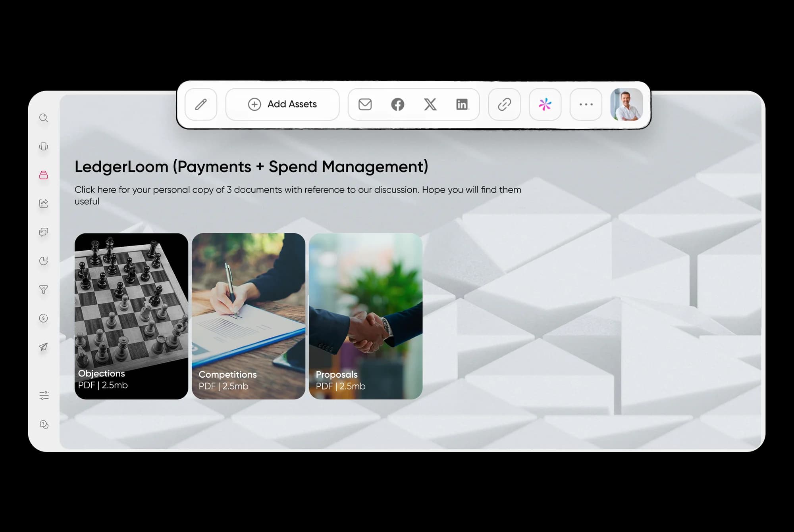Screen dimensions: 794x532
Task: Click the carousel cards sidebar icon
Action: click(x=44, y=146)
